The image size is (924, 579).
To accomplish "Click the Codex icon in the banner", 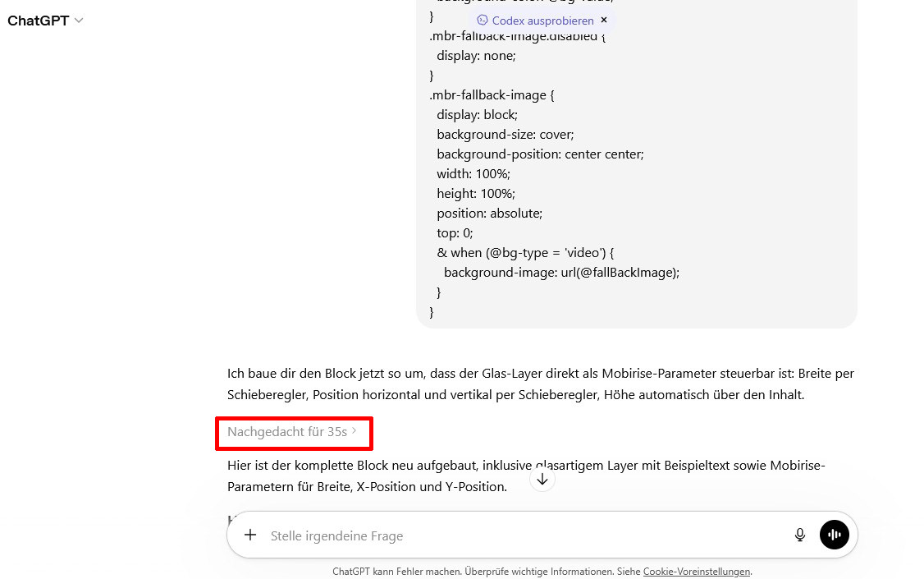I will [x=482, y=20].
